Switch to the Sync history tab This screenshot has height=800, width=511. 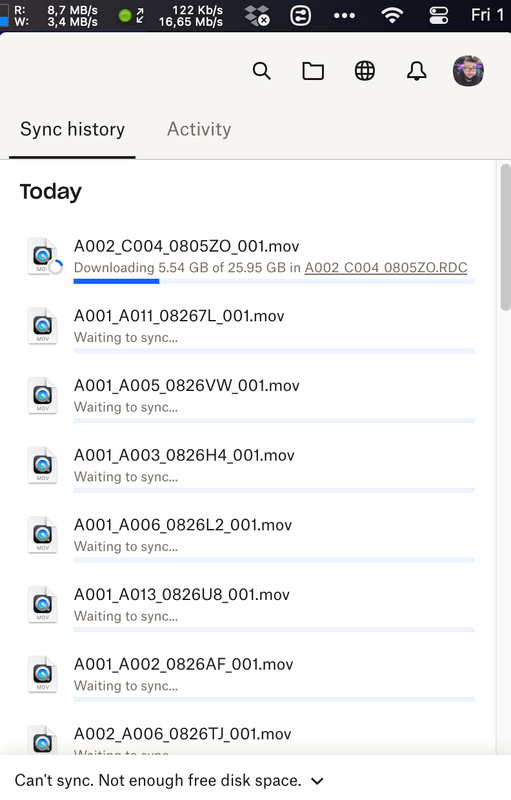(x=72, y=130)
